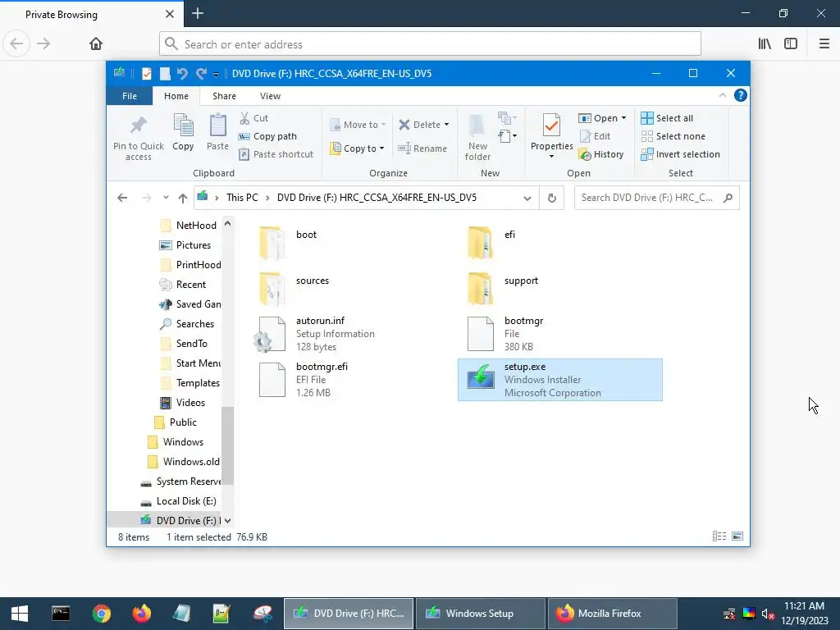
Task: Select Local Disk (E:) in tree
Action: (179, 501)
